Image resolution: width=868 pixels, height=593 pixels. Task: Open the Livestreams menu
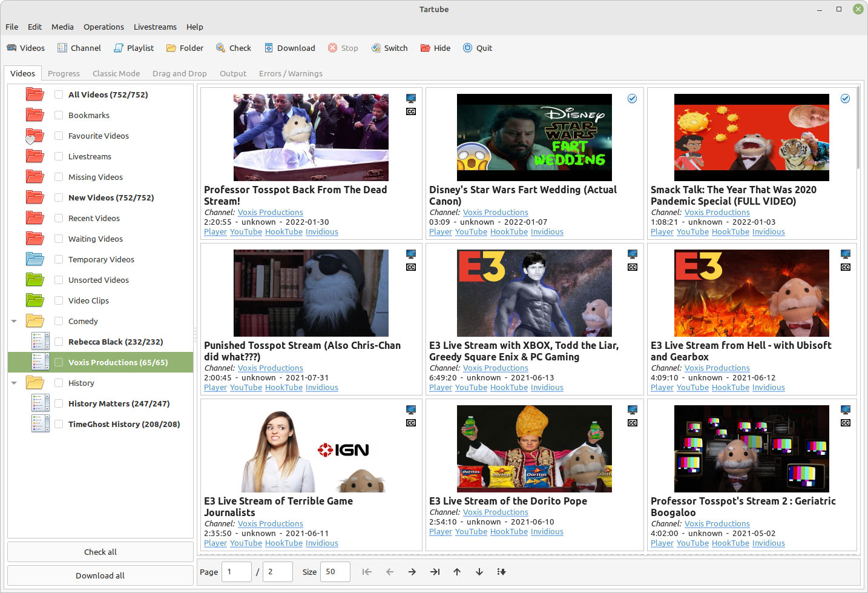point(155,27)
